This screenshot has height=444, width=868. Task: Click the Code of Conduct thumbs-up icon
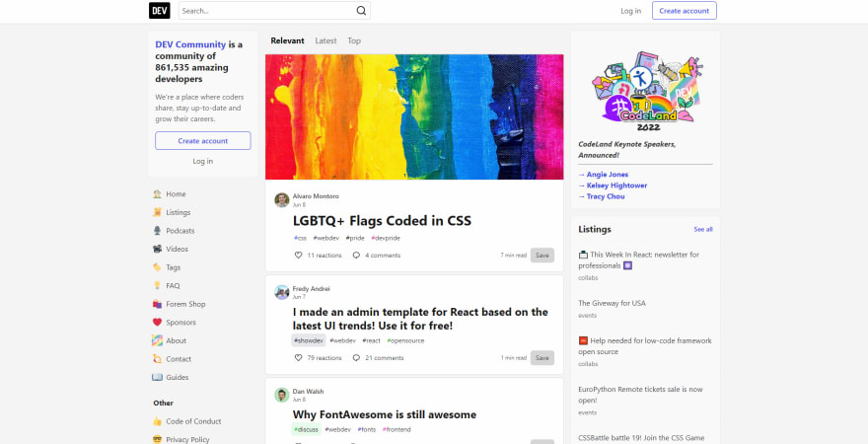[x=157, y=421]
